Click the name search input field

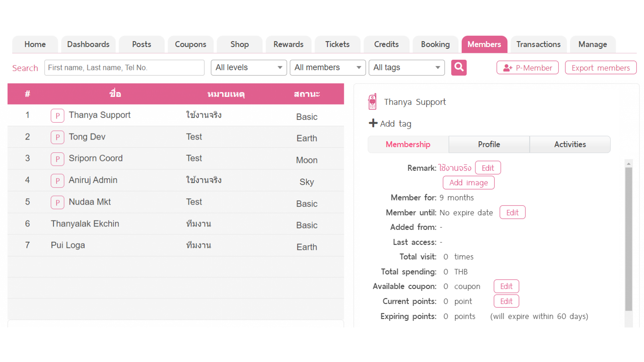point(124,67)
